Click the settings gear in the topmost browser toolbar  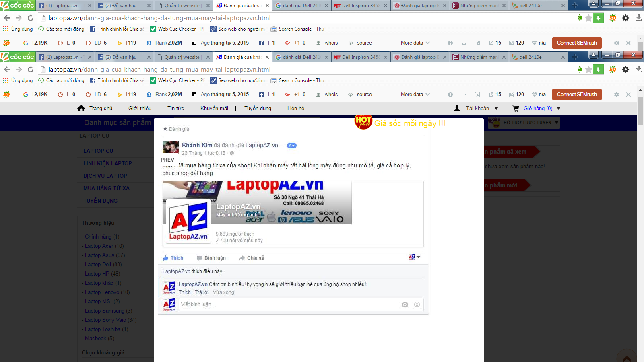click(625, 18)
